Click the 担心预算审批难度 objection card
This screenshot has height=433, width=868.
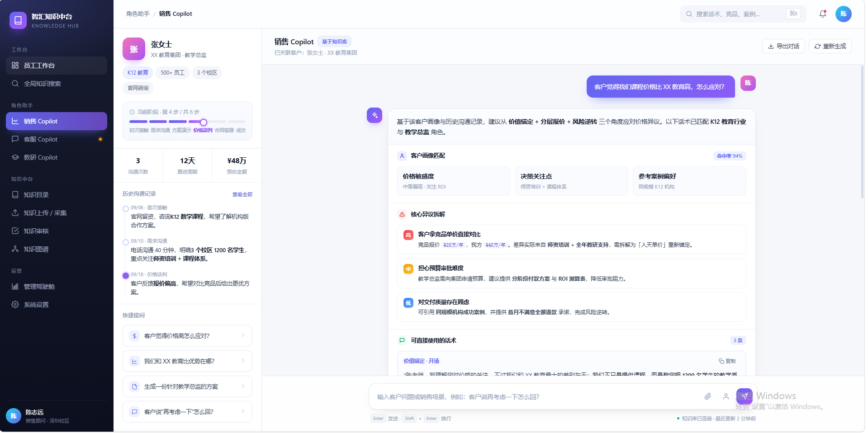coord(571,273)
